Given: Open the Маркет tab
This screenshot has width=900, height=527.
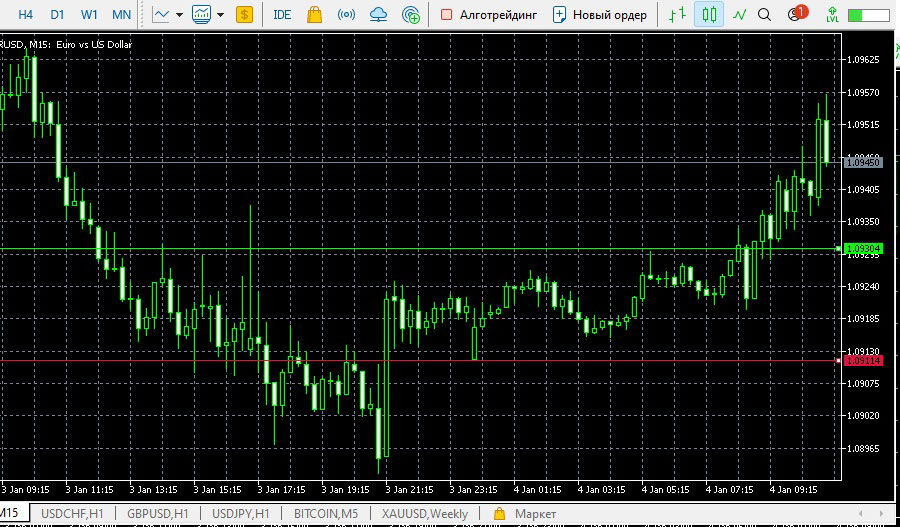Looking at the screenshot, I should click(525, 513).
